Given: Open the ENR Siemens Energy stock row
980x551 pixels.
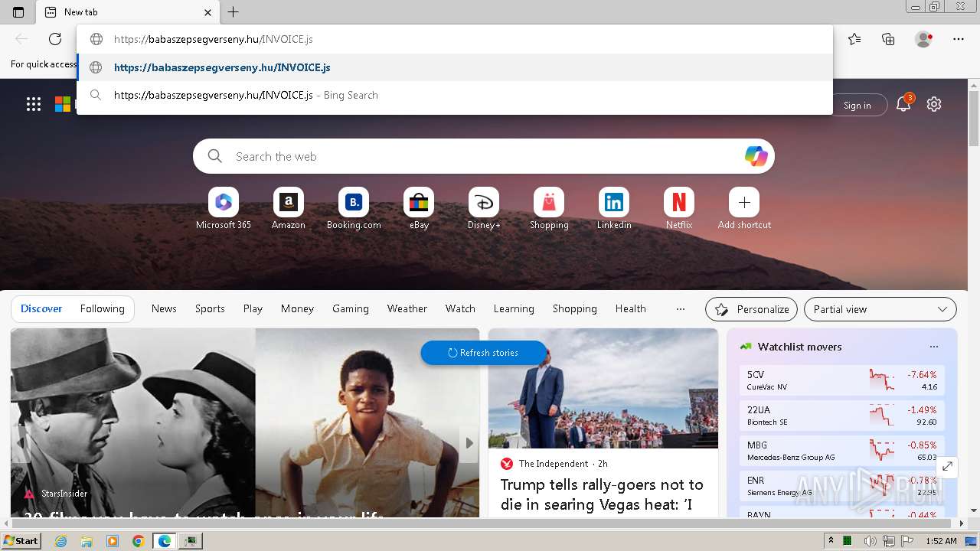Looking at the screenshot, I should coord(842,486).
